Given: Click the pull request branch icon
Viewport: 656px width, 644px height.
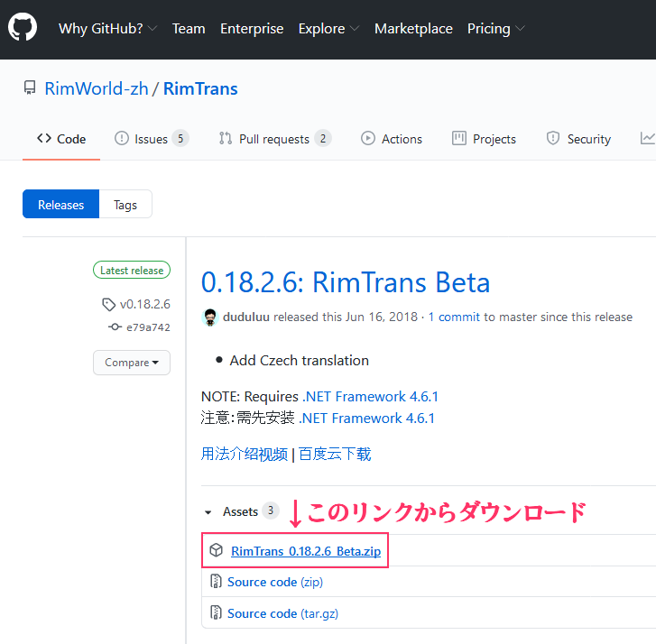Looking at the screenshot, I should [x=226, y=138].
